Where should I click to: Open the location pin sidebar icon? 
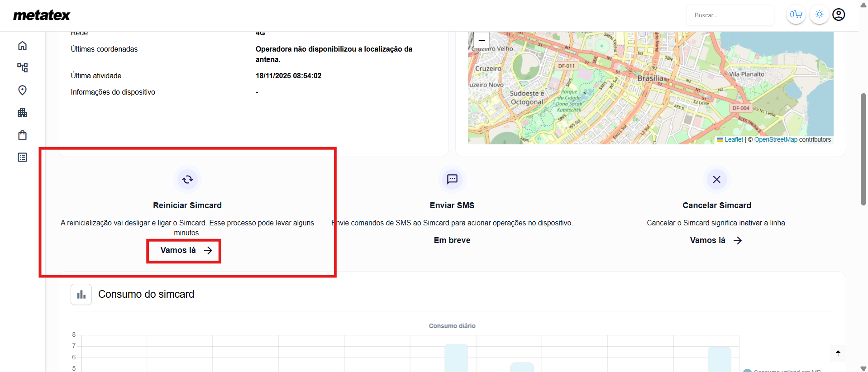tap(22, 90)
